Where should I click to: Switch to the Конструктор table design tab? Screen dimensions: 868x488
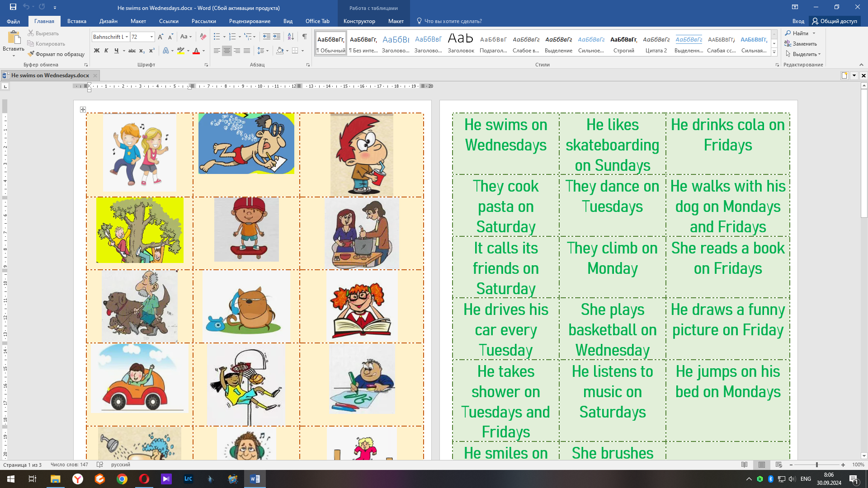click(359, 21)
